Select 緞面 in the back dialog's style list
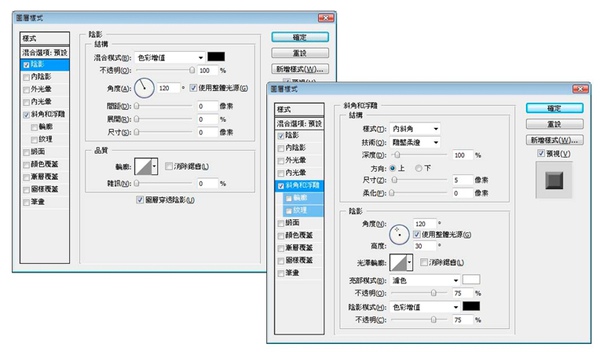 (x=38, y=152)
